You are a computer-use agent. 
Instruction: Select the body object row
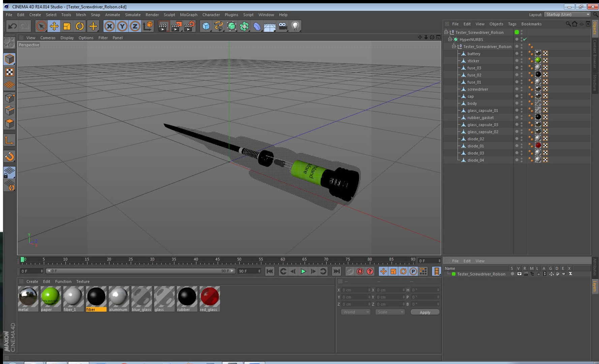click(x=472, y=103)
